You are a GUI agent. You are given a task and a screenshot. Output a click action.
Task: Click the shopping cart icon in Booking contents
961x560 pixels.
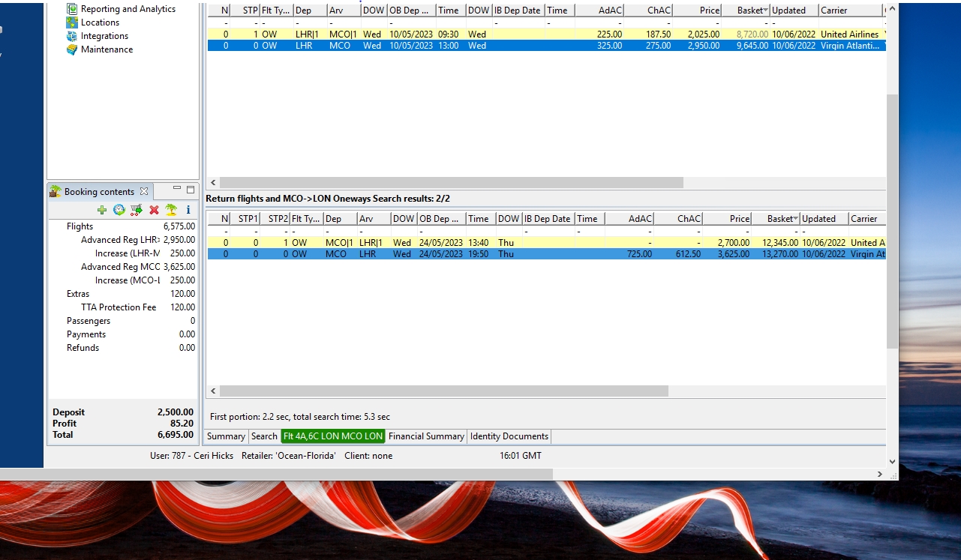[x=136, y=210]
